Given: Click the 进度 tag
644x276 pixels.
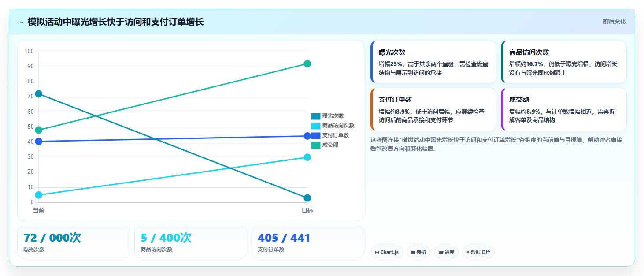Looking at the screenshot, I should tap(446, 252).
